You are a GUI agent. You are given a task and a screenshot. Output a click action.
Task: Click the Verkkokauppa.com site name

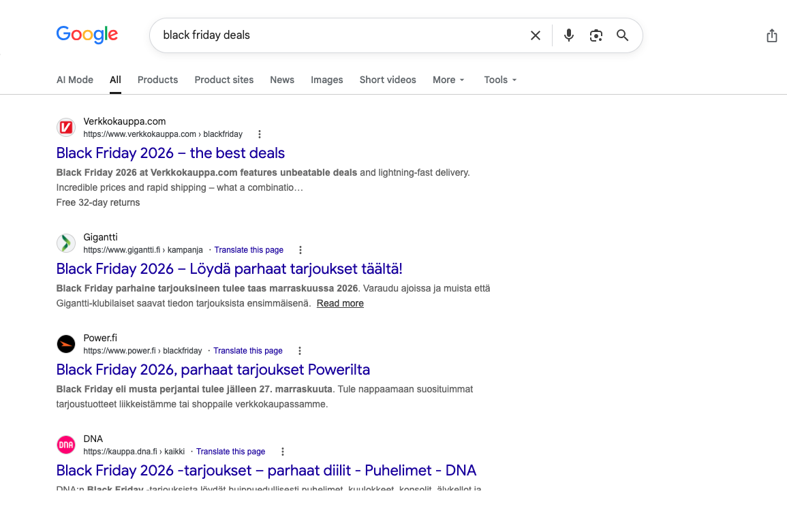pos(125,121)
